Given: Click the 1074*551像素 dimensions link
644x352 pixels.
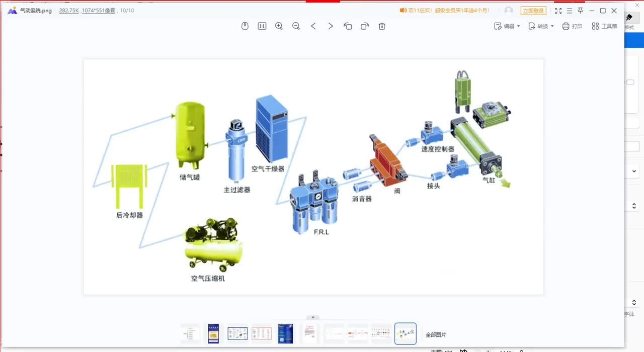Looking at the screenshot, I should click(x=99, y=11).
